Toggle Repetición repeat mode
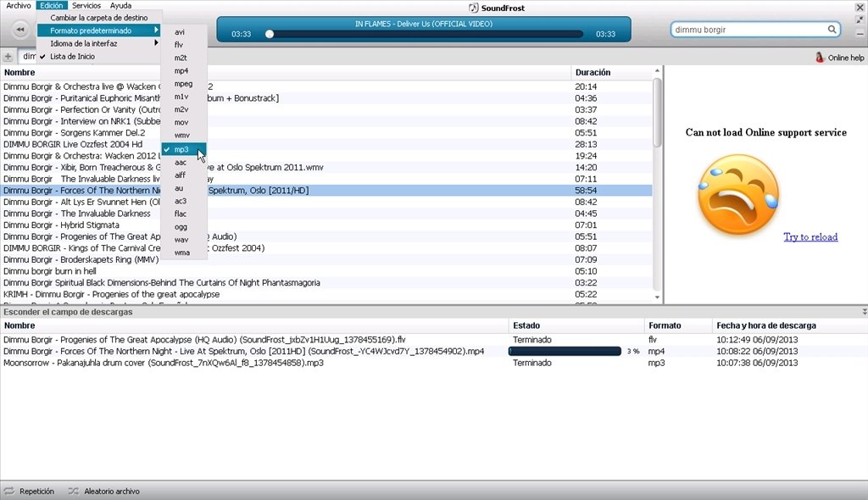This screenshot has width=868, height=500. [x=30, y=492]
